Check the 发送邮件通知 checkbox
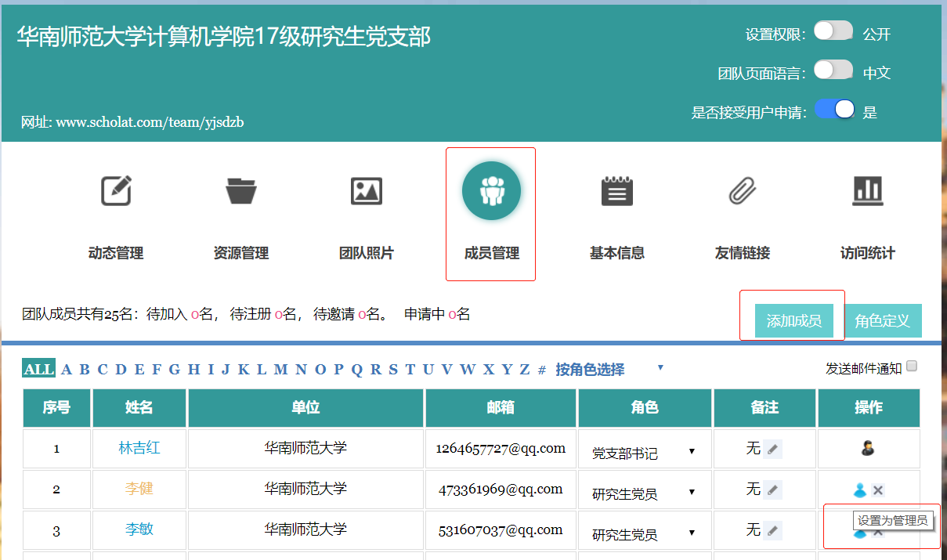 [912, 366]
